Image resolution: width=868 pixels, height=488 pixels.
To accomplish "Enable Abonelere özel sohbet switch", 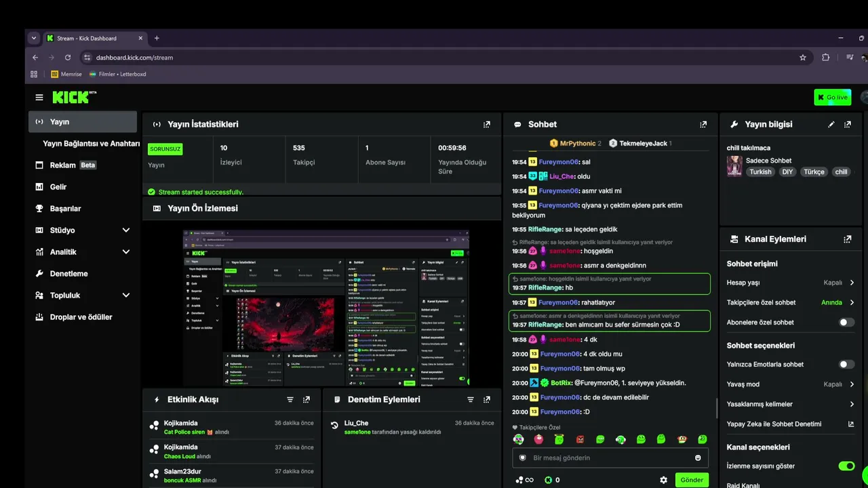I will pos(846,323).
